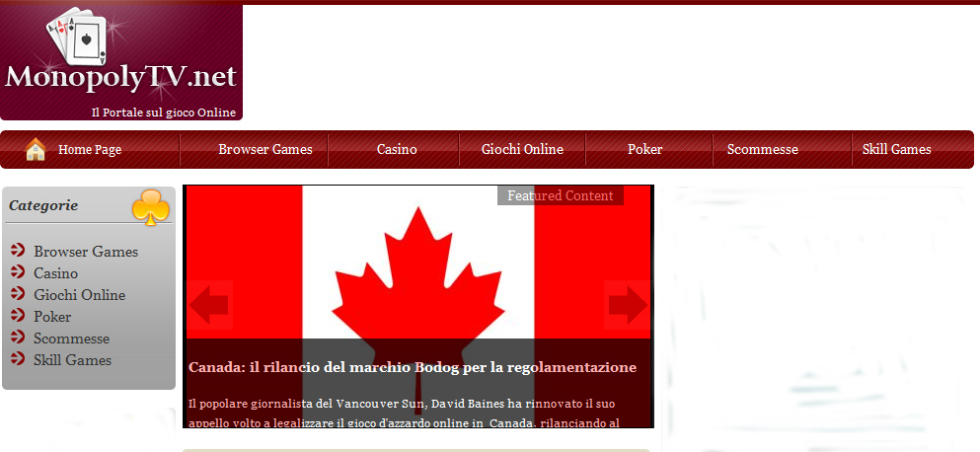Open Home Page in the navigation bar
980x452 pixels.
pyautogui.click(x=90, y=149)
